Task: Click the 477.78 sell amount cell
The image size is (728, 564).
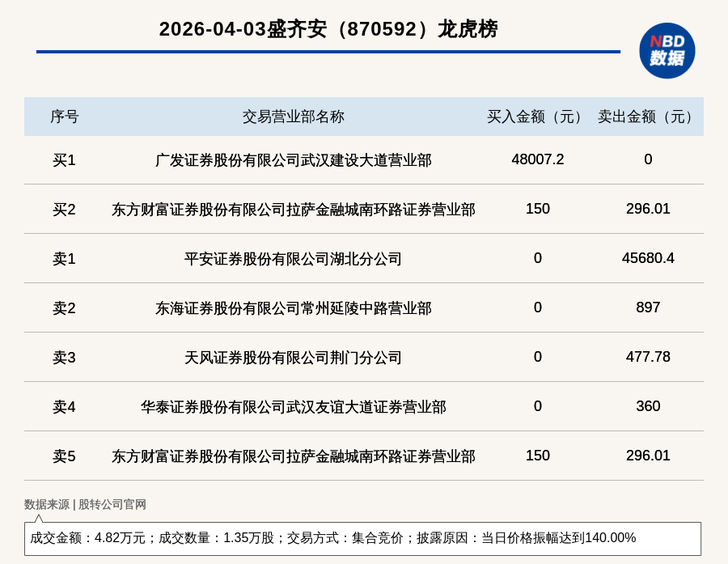Action: click(x=648, y=357)
